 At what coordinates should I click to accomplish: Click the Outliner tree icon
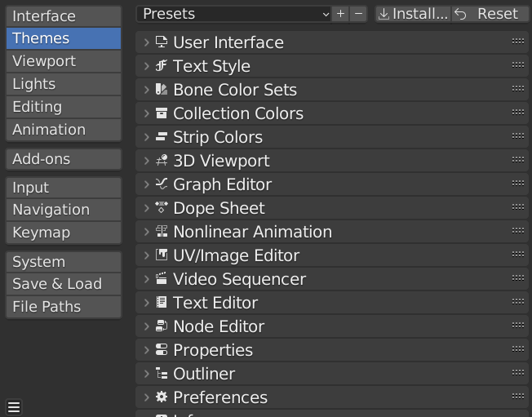coord(162,373)
